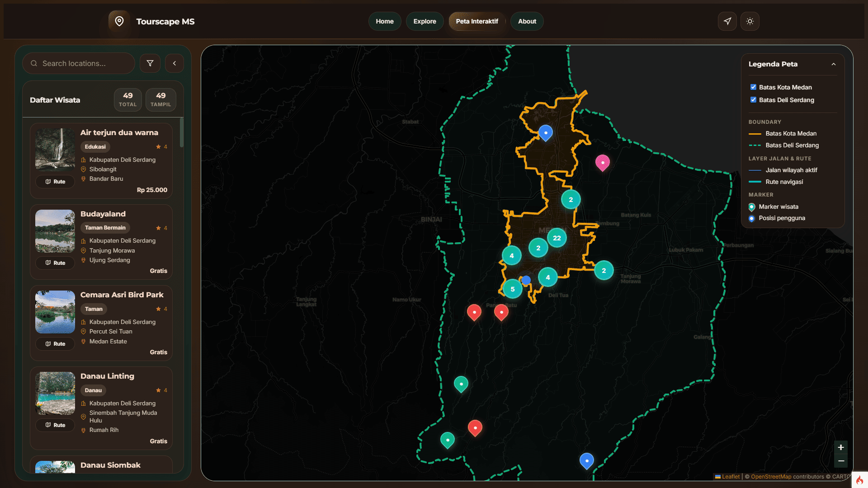Open the Home page
This screenshot has height=488, width=868.
(385, 21)
